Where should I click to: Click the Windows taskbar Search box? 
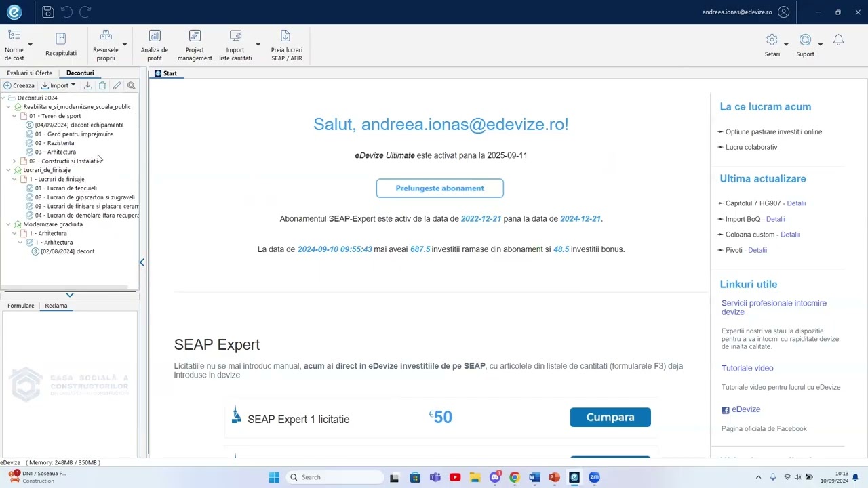click(335, 477)
